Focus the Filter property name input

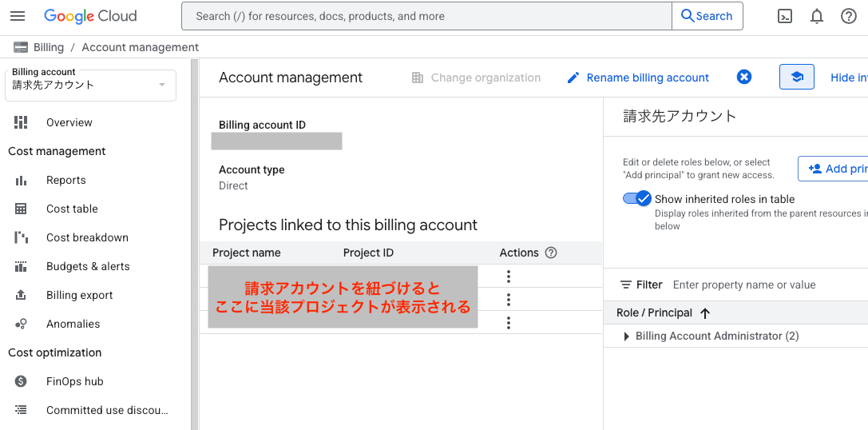tap(759, 285)
